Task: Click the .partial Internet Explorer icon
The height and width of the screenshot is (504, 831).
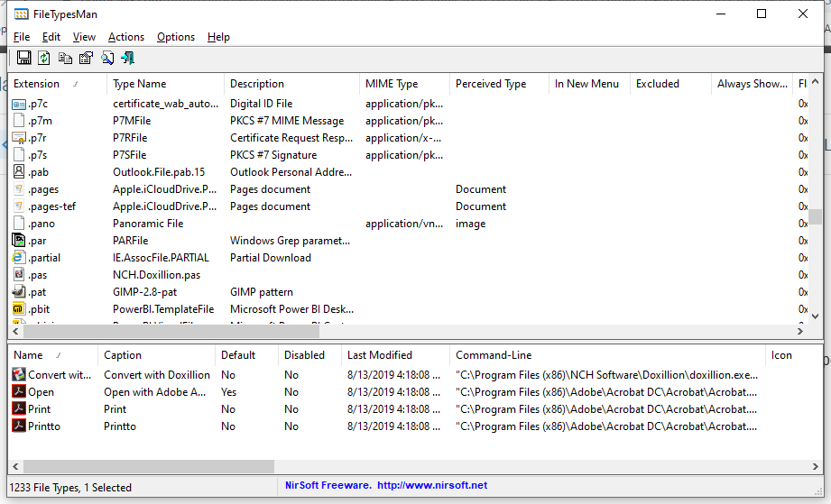Action: coord(19,258)
